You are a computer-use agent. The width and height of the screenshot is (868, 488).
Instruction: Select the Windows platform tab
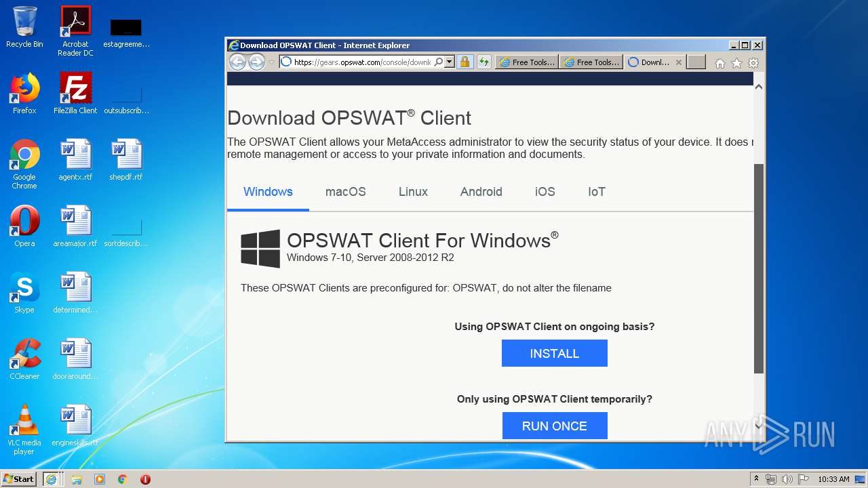pyautogui.click(x=268, y=192)
